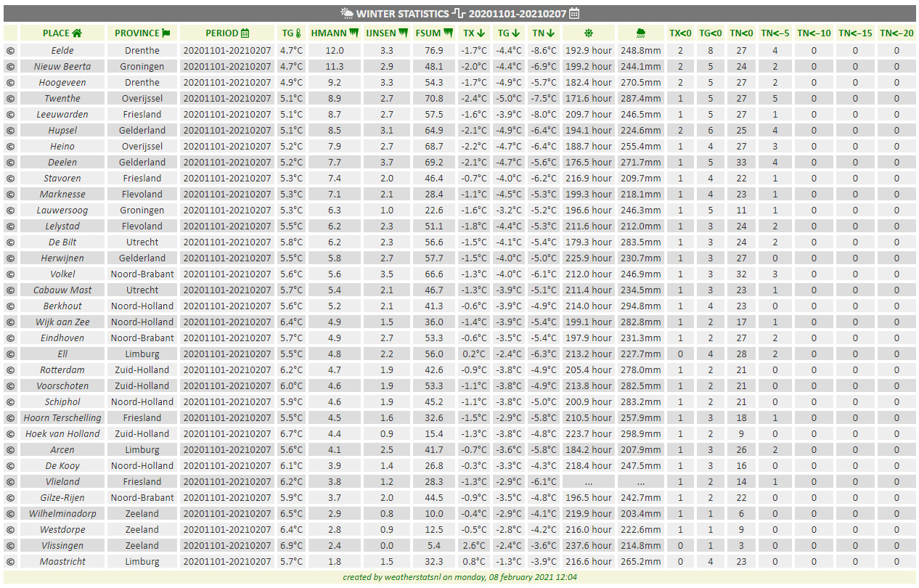The height and width of the screenshot is (588, 919).
Task: Click the province Noord-Brabant in Eindhoven row
Action: coord(142,338)
